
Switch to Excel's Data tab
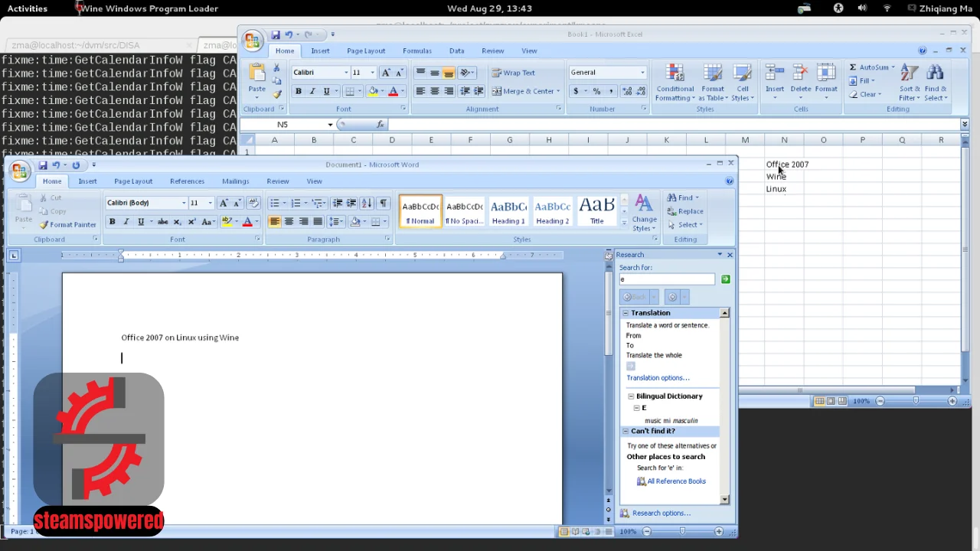tap(456, 51)
